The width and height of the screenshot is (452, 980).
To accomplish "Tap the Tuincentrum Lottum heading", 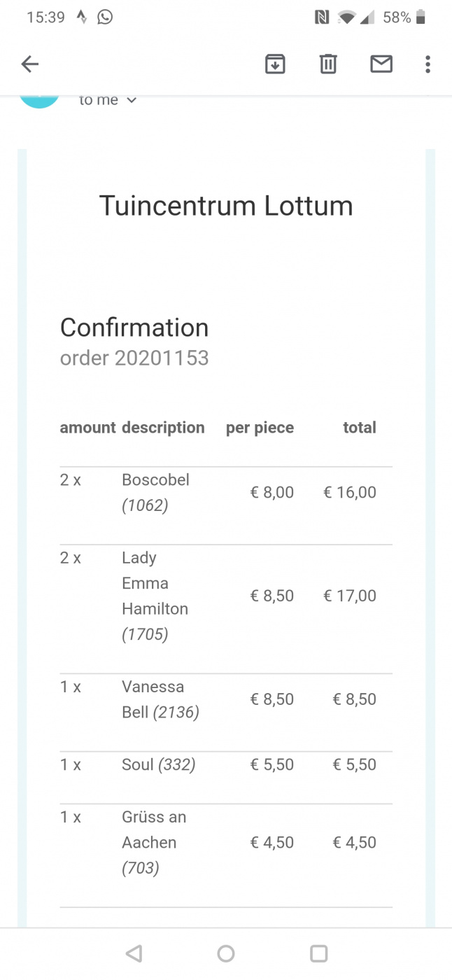I will 226,206.
